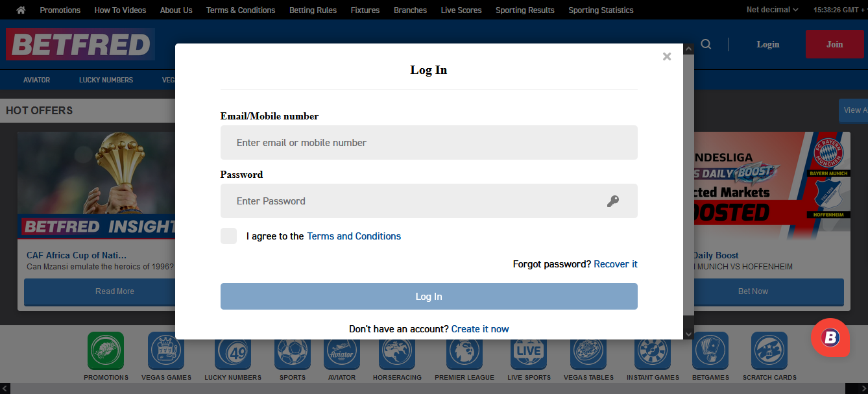Click the home icon in top bar
This screenshot has height=394, width=868.
(x=21, y=10)
